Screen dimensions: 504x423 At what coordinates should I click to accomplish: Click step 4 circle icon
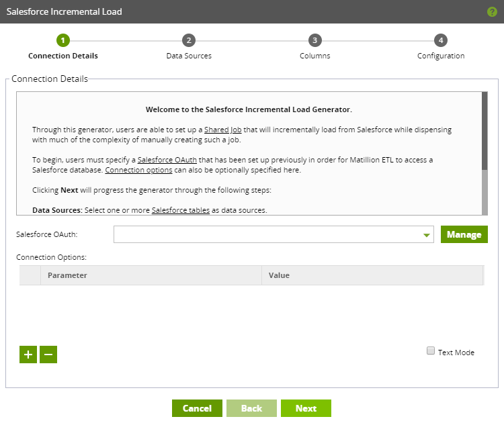[x=441, y=40]
